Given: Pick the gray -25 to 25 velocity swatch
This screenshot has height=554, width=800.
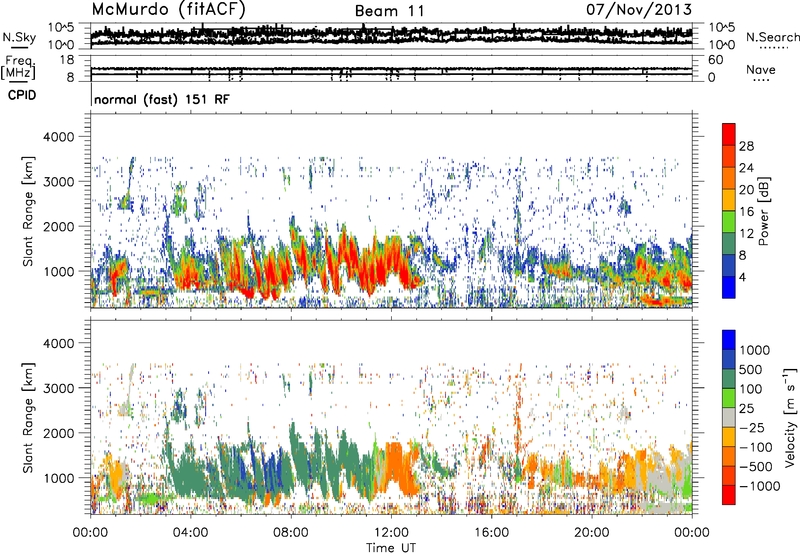Looking at the screenshot, I should click(729, 418).
